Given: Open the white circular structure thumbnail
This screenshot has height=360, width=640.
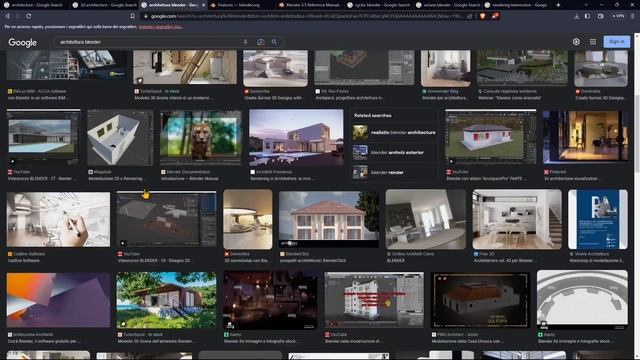Looking at the screenshot, I should click(582, 300).
